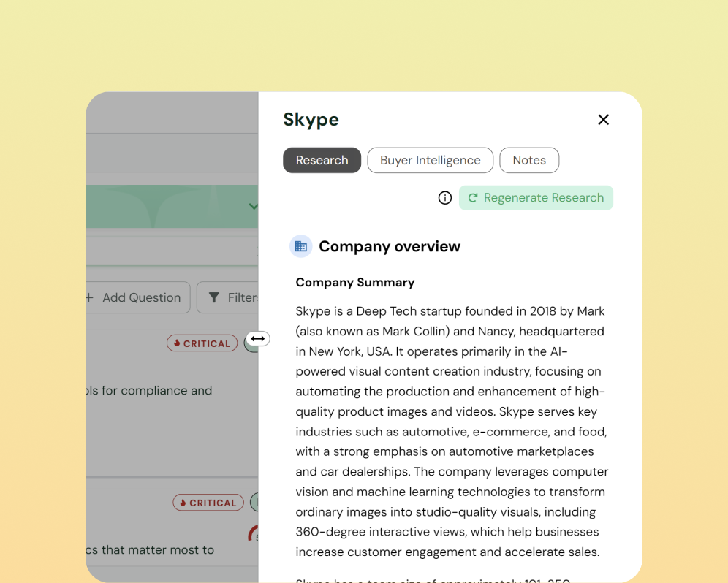Click the Company overview building icon

tap(301, 246)
